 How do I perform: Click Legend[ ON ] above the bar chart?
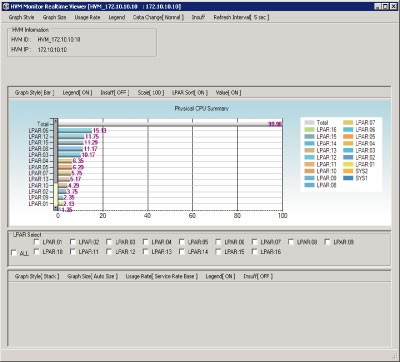click(77, 93)
